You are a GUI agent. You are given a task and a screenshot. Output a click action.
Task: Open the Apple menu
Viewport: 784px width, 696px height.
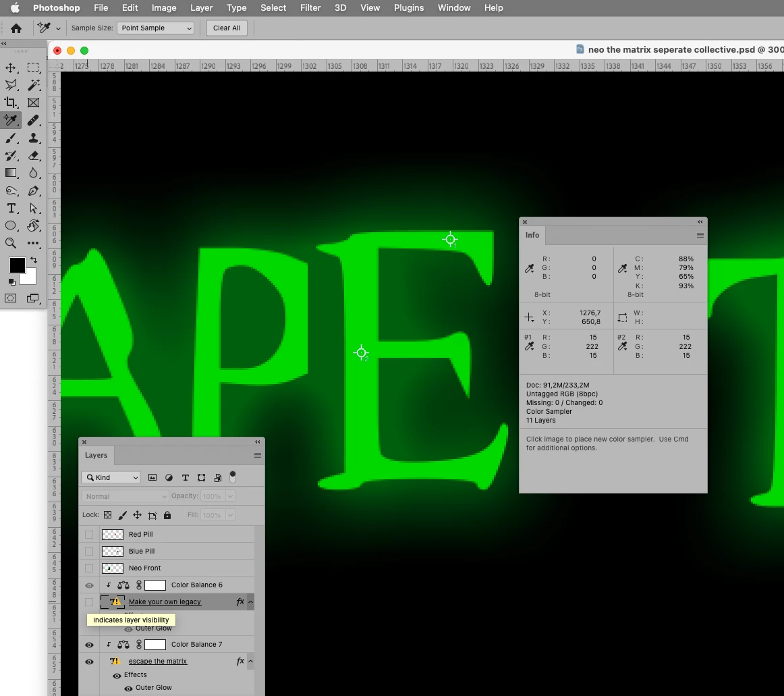click(x=16, y=7)
